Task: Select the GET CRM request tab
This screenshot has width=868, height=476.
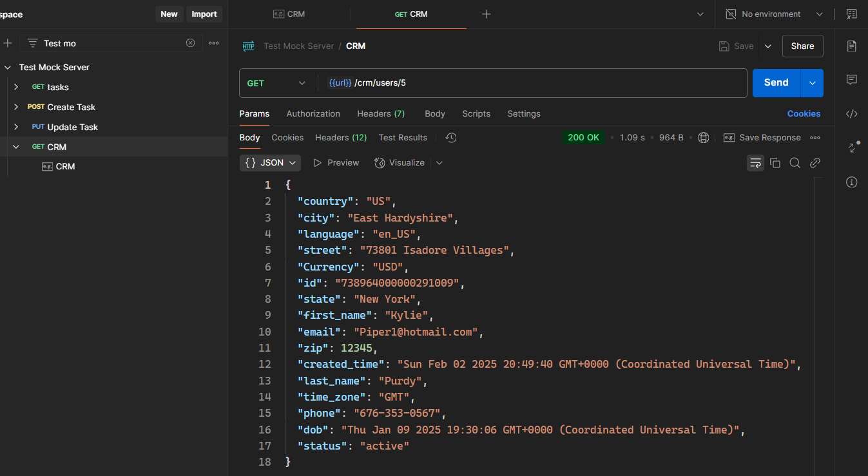Action: pyautogui.click(x=411, y=14)
